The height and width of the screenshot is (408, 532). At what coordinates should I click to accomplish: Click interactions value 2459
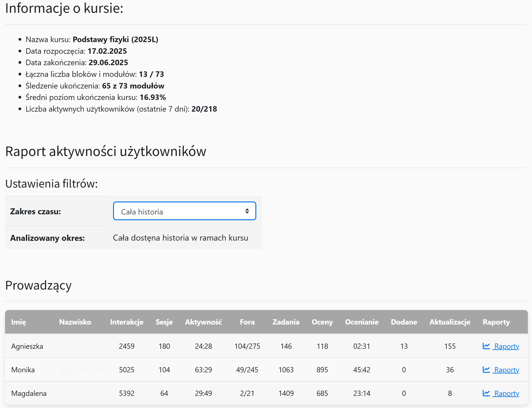click(x=127, y=346)
